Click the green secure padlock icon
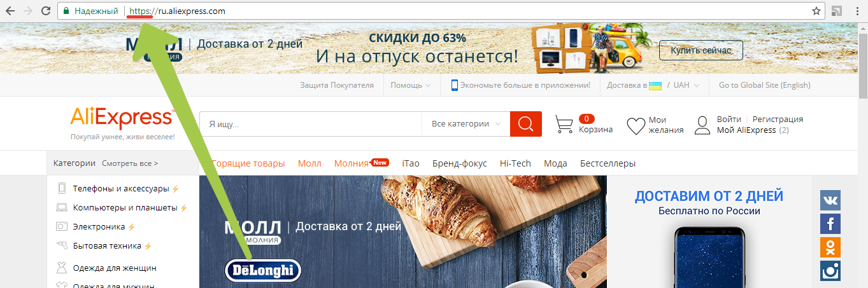868x288 pixels. click(x=66, y=11)
